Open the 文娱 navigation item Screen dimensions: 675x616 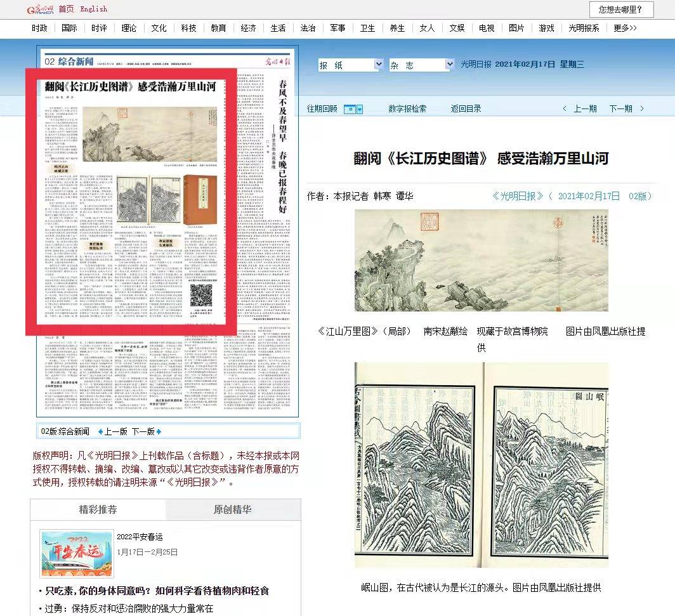(x=457, y=28)
